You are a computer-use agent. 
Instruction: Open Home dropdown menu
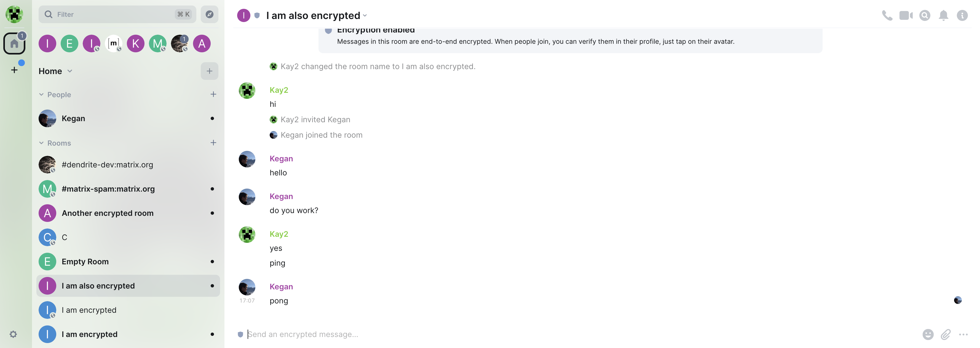pyautogui.click(x=69, y=71)
